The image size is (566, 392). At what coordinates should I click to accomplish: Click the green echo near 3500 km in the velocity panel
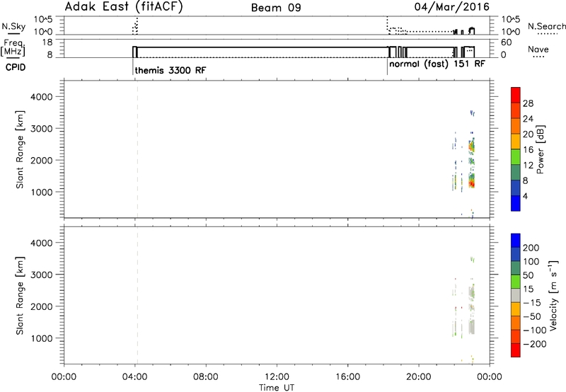click(472, 259)
